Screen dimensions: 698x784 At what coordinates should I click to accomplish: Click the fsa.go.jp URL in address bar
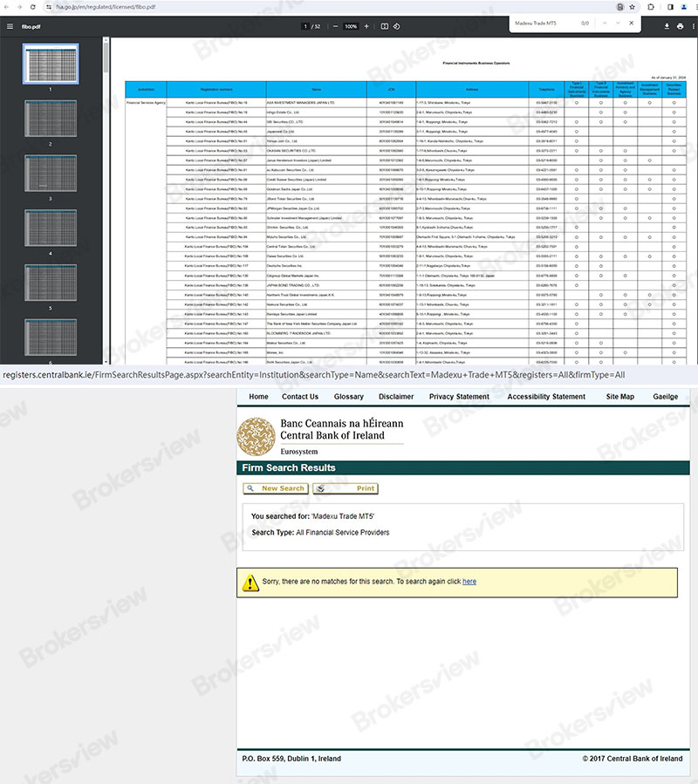point(106,7)
